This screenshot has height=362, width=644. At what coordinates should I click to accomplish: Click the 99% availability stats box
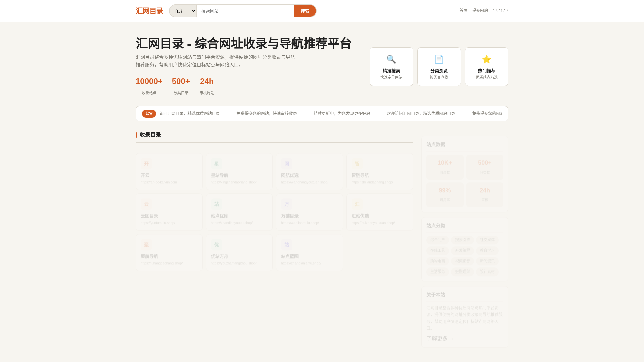(x=445, y=195)
